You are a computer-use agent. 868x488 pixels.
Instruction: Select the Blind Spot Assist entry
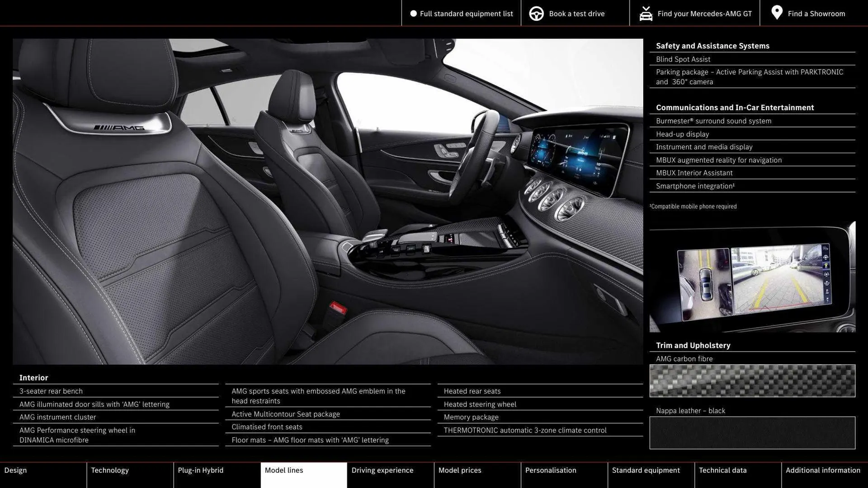683,59
